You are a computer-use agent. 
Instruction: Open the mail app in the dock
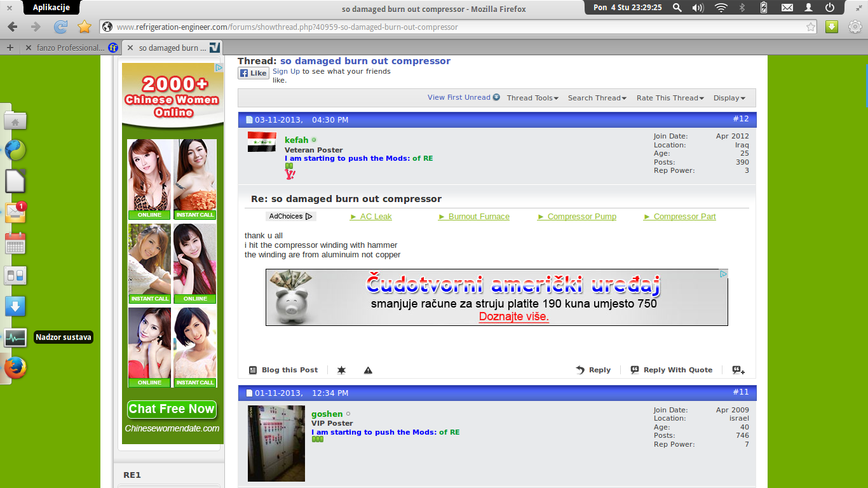15,212
